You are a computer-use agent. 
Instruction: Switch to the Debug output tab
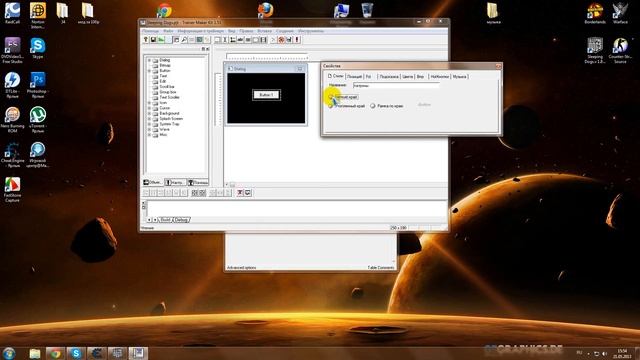tap(181, 220)
